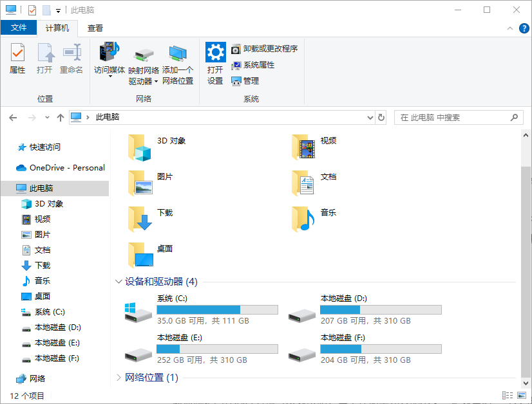Click inside the 在 此电脑 中搜索 search box
Viewport: 532px width, 404px height.
click(451, 117)
